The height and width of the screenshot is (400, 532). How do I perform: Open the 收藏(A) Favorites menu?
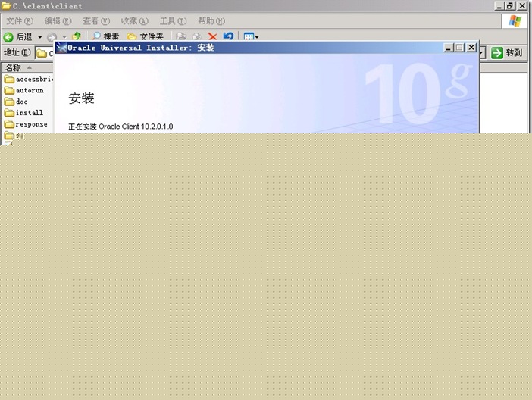coord(135,21)
